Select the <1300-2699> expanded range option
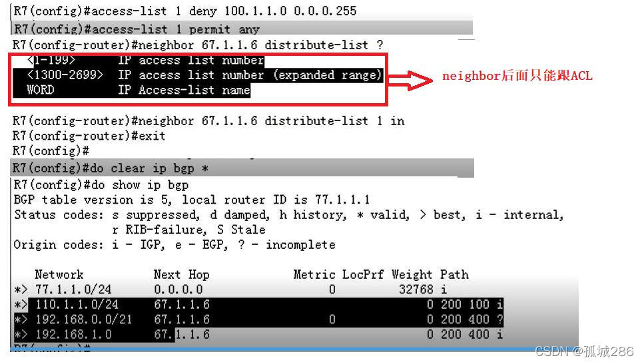 point(204,75)
